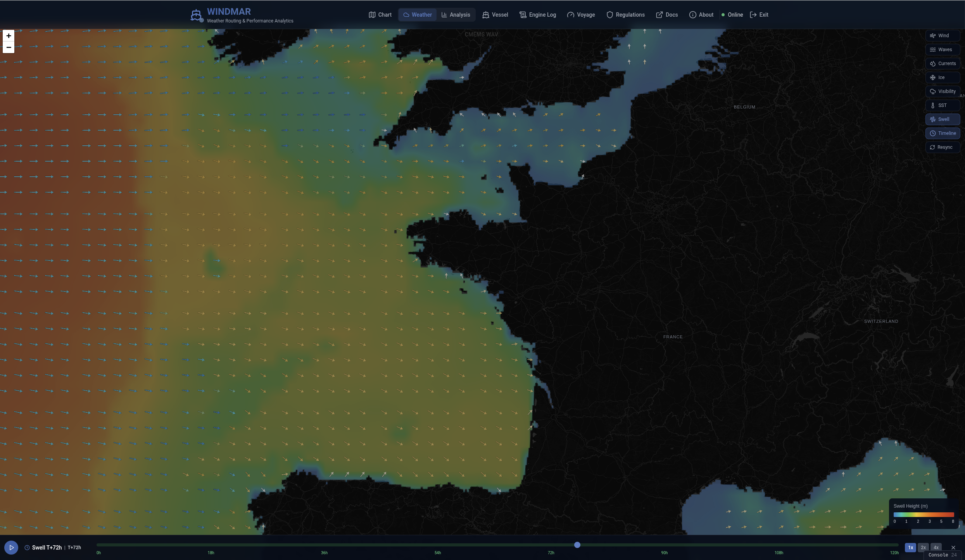The width and height of the screenshot is (965, 560).
Task: Zoom out of the map
Action: pos(9,47)
